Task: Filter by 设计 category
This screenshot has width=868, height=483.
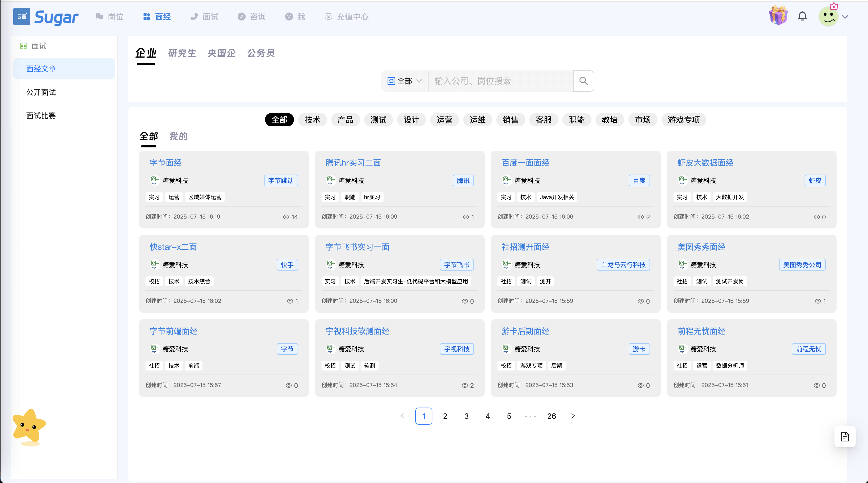Action: tap(411, 120)
